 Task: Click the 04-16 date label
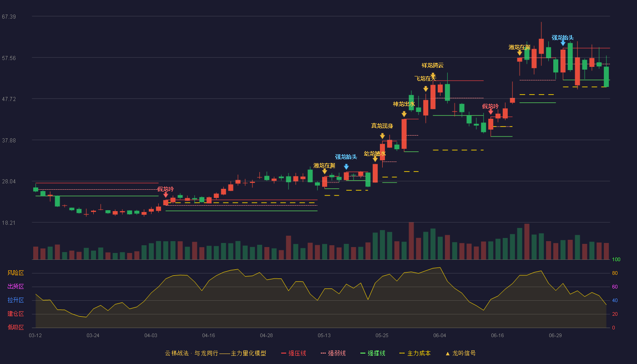pyautogui.click(x=208, y=335)
